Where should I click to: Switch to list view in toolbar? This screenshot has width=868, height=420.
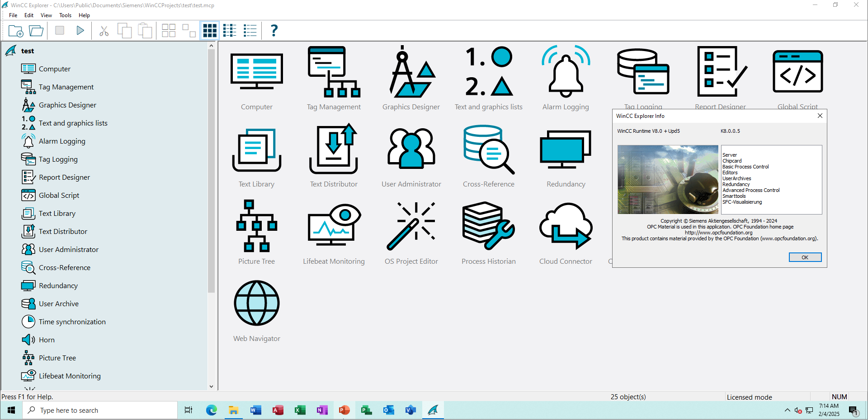coord(230,31)
